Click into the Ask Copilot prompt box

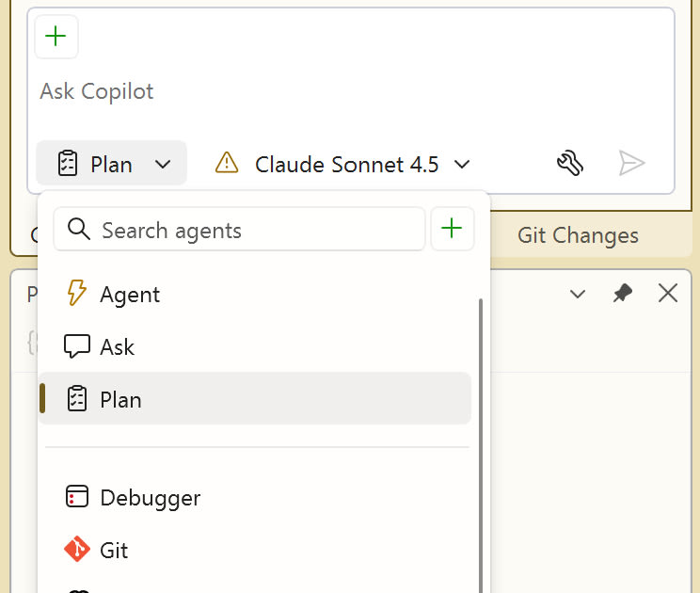(x=350, y=91)
